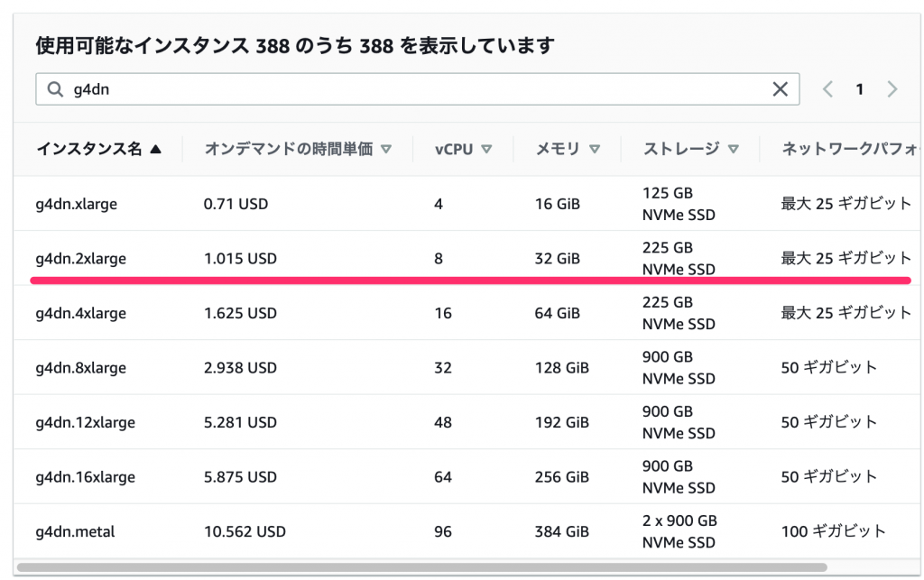Click the 384 GiB memory cell
924x580 pixels.
tap(561, 531)
